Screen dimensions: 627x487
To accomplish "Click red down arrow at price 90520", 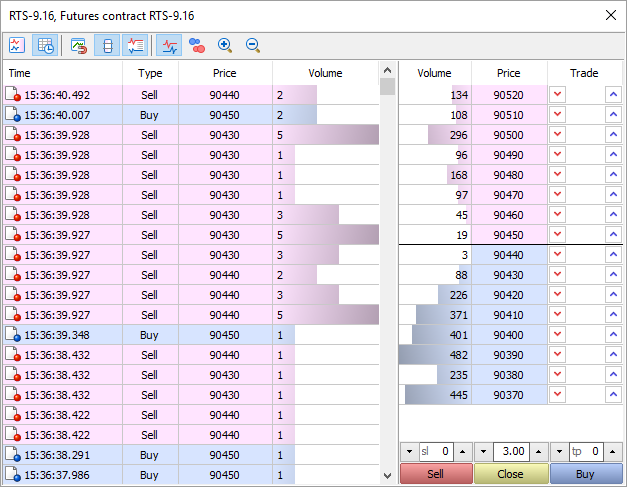I will coord(558,95).
